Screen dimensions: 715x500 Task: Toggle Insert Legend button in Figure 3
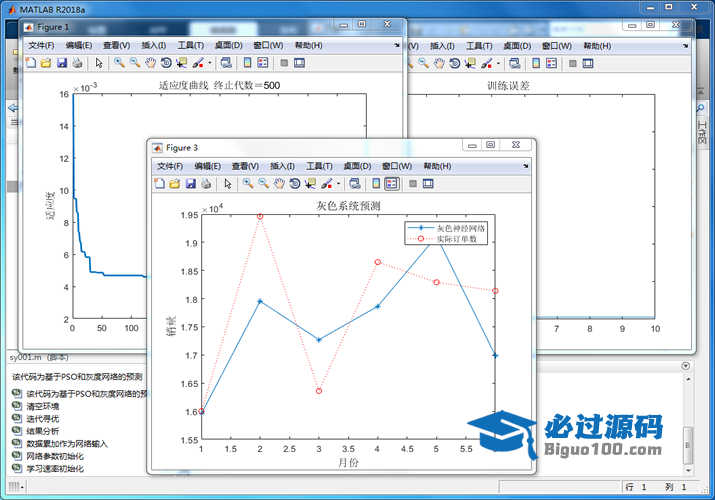click(391, 184)
